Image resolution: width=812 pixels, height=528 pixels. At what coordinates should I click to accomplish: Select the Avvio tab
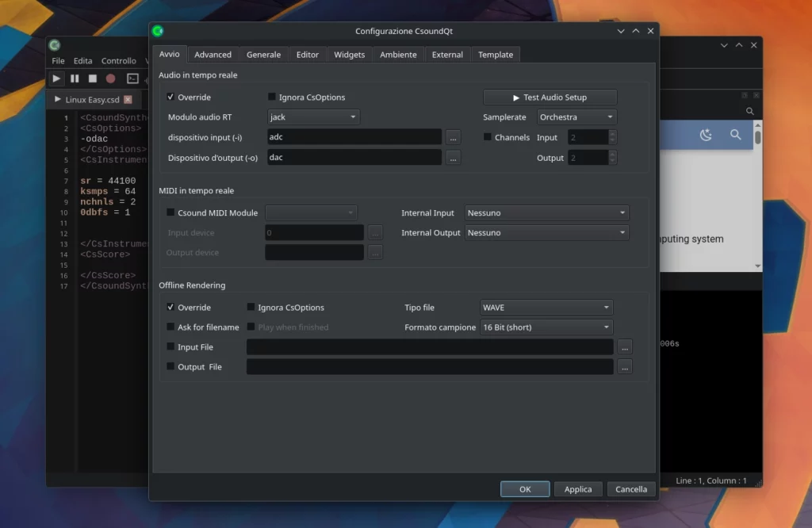point(170,54)
